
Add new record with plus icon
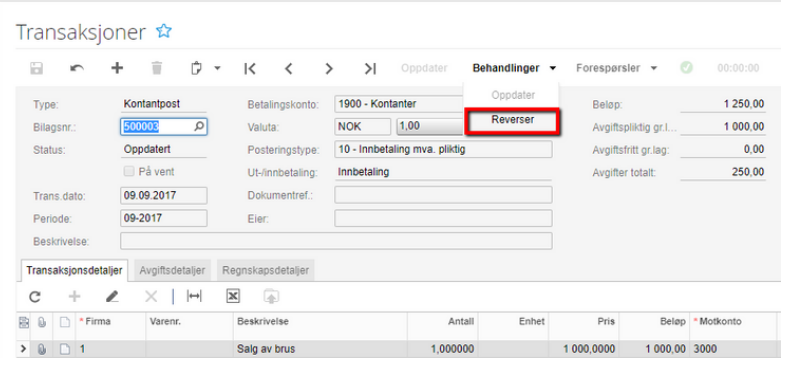point(117,68)
